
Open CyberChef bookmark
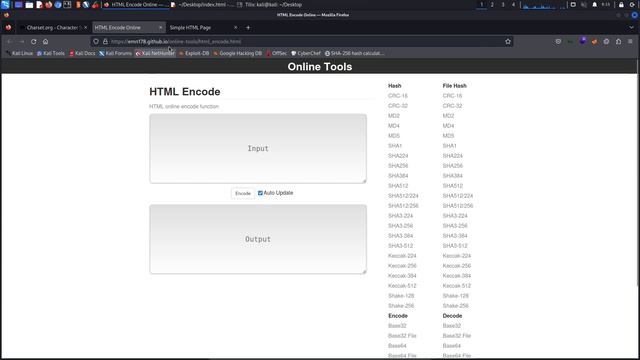[306, 53]
